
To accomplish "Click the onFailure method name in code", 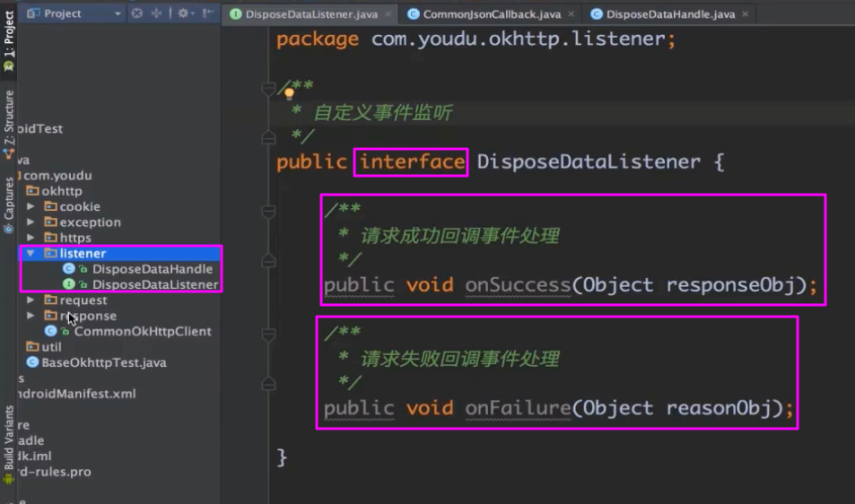I will click(518, 408).
